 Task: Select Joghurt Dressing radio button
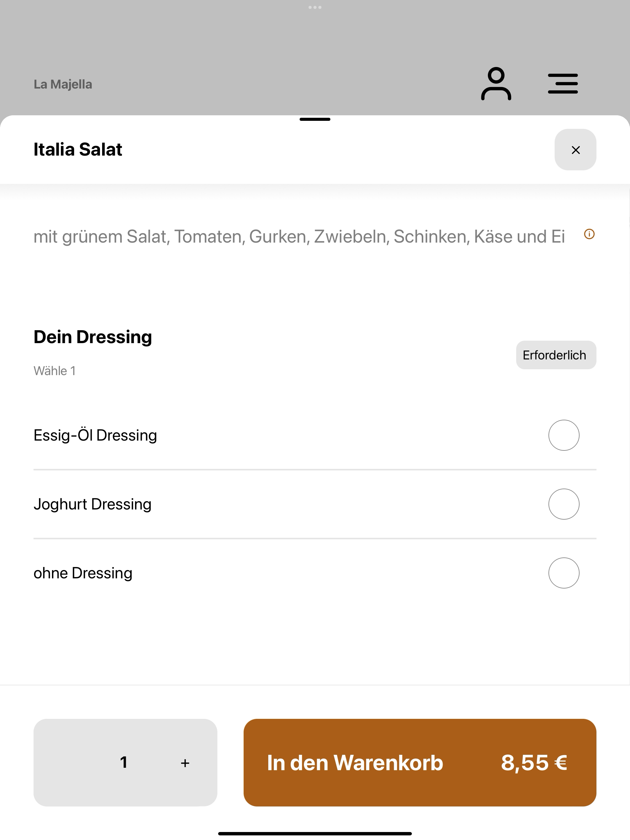[564, 504]
